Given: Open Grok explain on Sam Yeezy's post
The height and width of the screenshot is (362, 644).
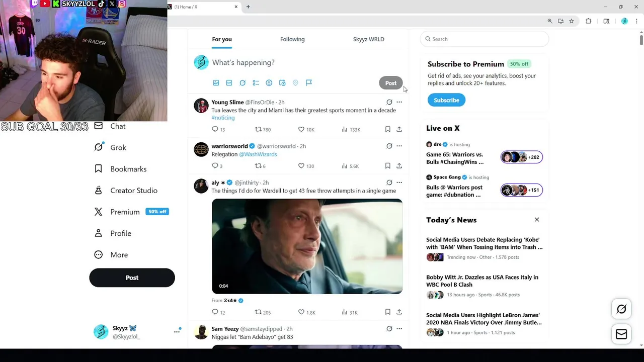Looking at the screenshot, I should (x=389, y=329).
